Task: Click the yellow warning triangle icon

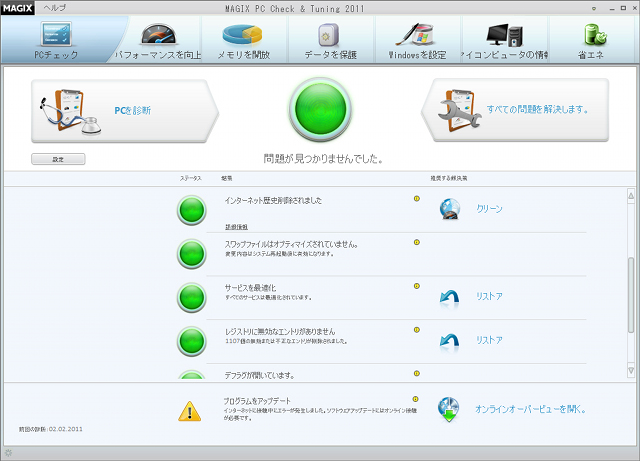Action: [x=190, y=411]
